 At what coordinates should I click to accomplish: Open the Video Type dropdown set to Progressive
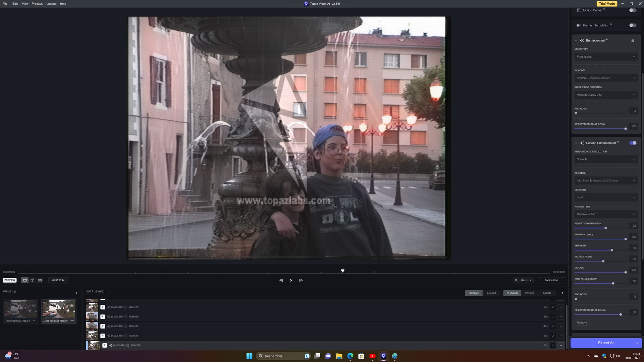[606, 56]
